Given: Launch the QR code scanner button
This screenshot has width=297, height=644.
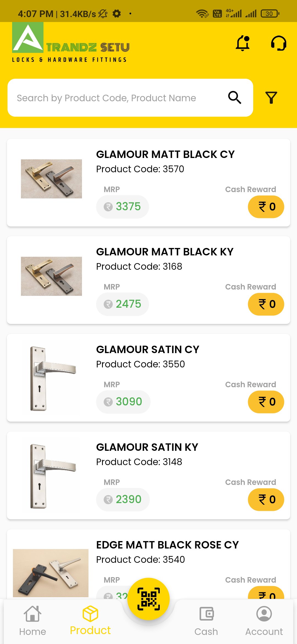Looking at the screenshot, I should coord(148,599).
